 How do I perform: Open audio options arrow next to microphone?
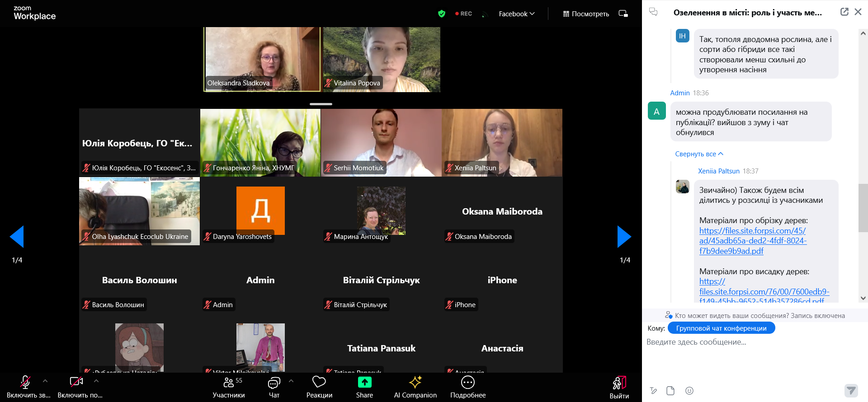[45, 381]
